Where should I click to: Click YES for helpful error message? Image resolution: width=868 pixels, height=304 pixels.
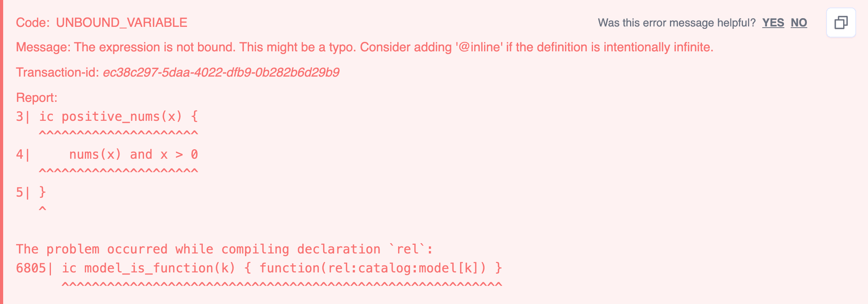pos(773,23)
